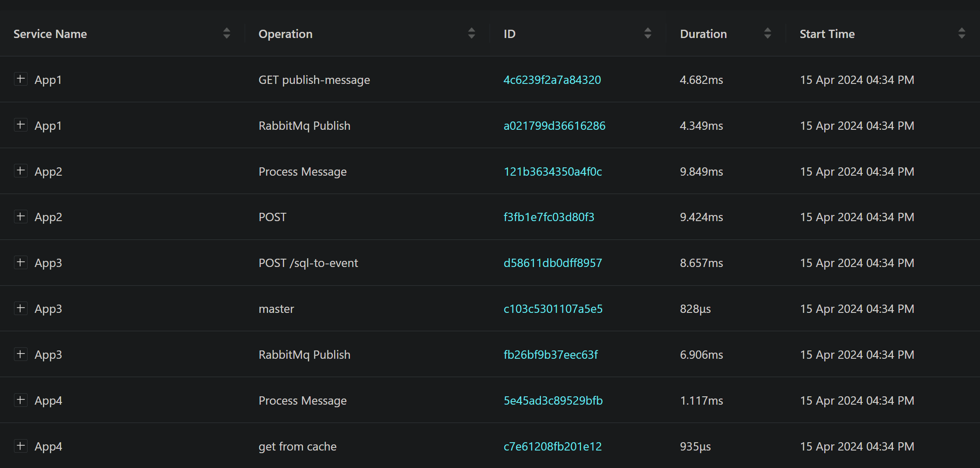The height and width of the screenshot is (468, 980).
Task: Open span ID f3fb1e7fc03d80f3
Action: coord(549,217)
